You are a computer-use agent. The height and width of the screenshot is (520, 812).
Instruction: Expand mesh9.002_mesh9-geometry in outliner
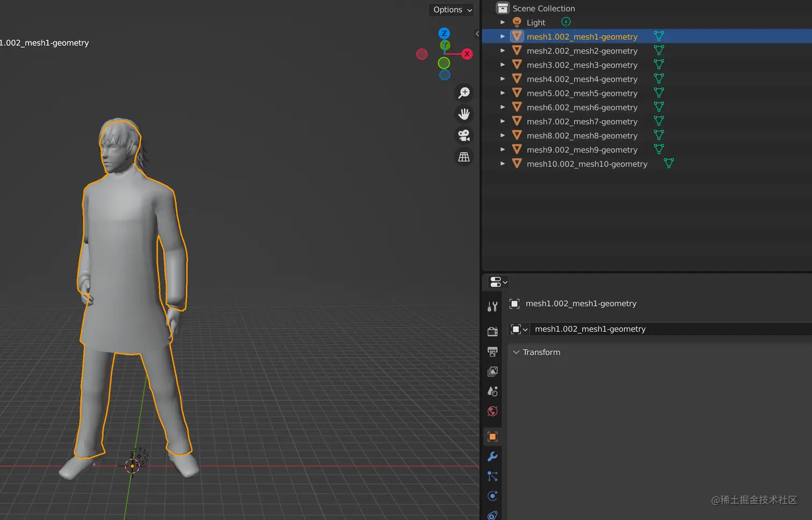(503, 150)
